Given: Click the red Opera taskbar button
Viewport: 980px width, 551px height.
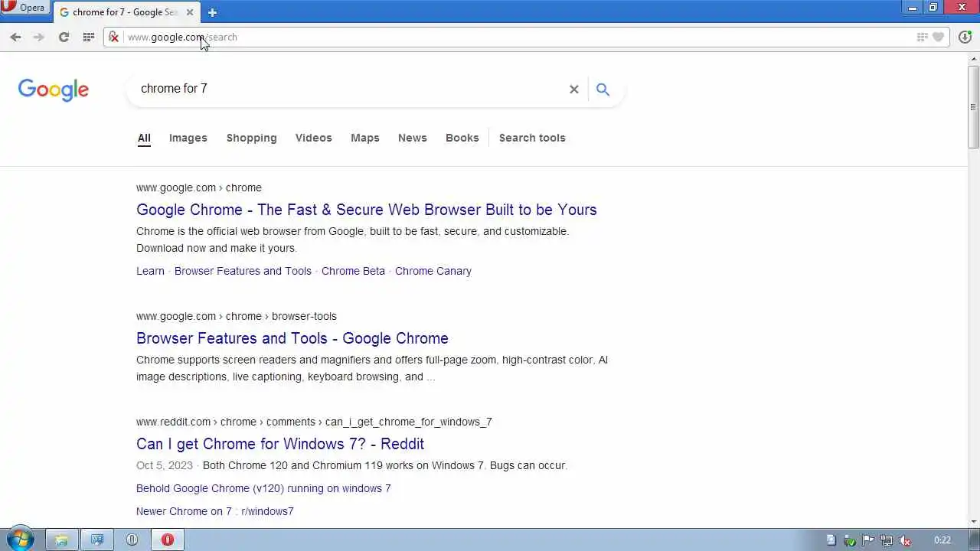Looking at the screenshot, I should 168,540.
